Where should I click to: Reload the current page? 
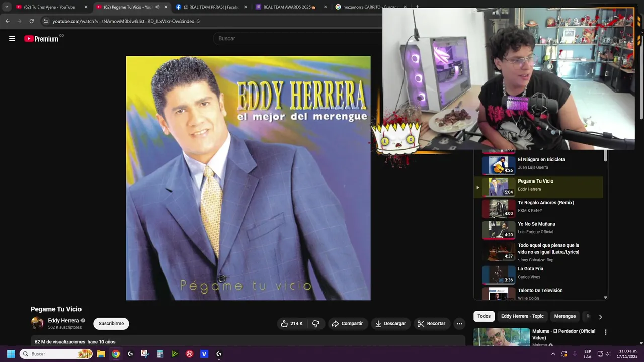31,21
